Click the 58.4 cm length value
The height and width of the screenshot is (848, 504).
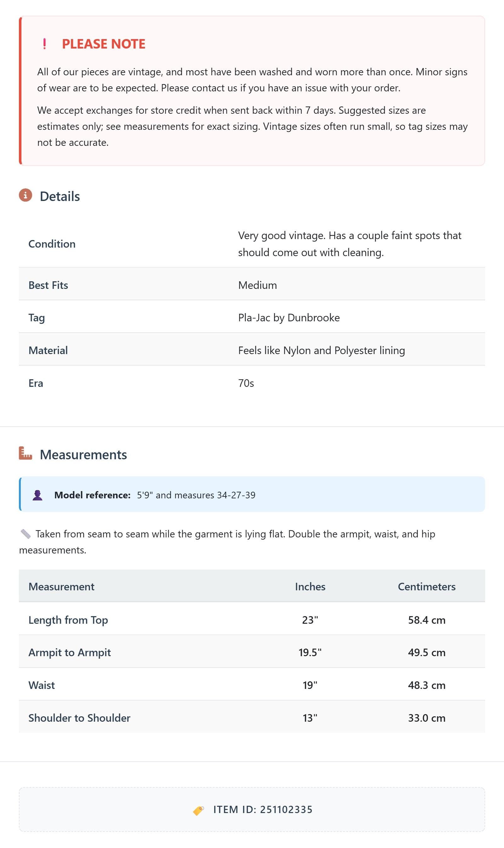coord(427,620)
